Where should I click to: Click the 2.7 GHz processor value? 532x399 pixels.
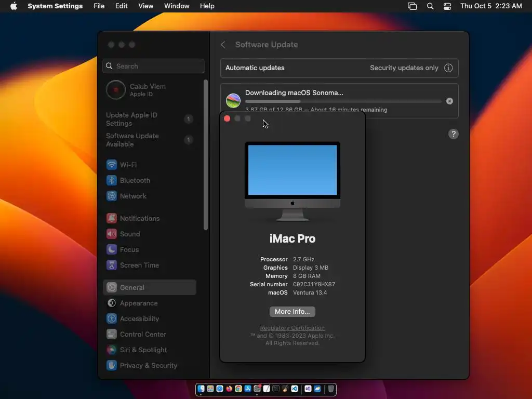pyautogui.click(x=303, y=259)
